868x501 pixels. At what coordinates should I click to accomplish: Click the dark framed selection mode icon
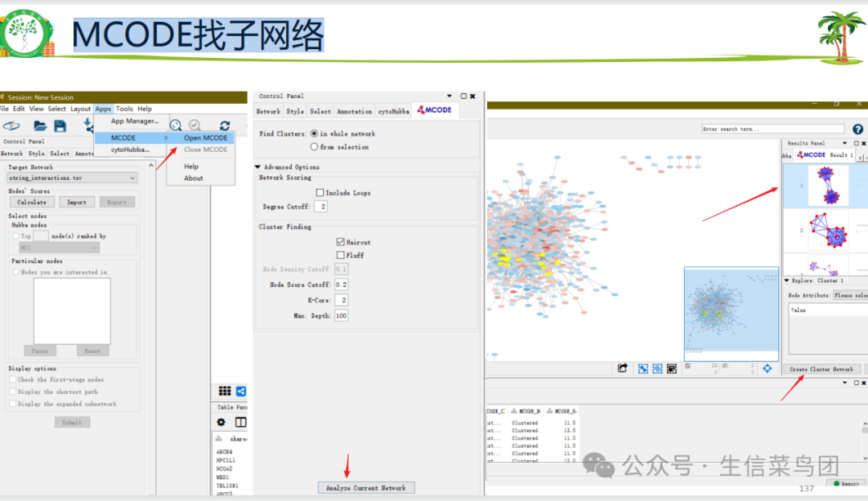(x=671, y=368)
